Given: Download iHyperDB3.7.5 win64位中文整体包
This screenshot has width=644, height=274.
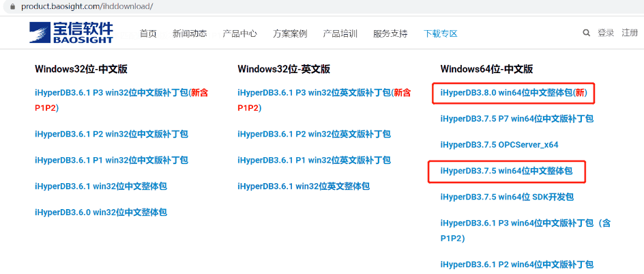Looking at the screenshot, I should [506, 171].
